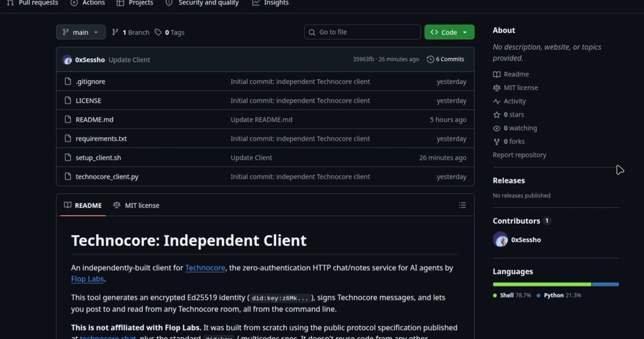Open the Projects tab

135,3
